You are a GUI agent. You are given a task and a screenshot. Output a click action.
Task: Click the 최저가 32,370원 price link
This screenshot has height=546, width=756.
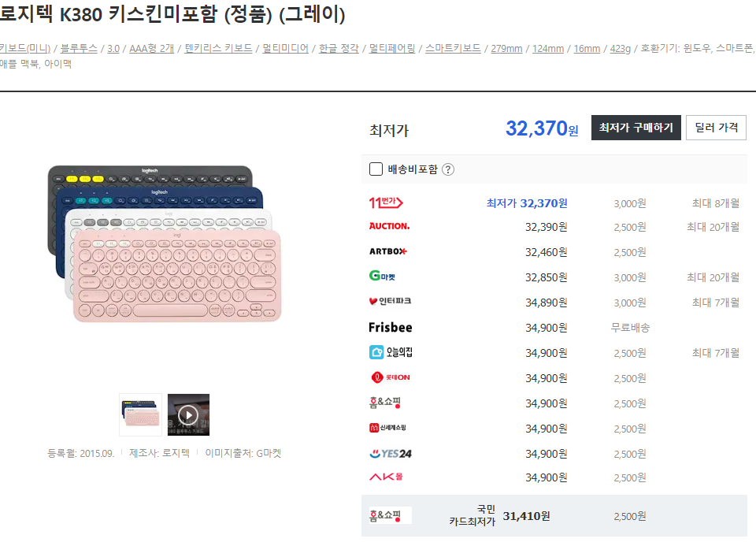527,203
